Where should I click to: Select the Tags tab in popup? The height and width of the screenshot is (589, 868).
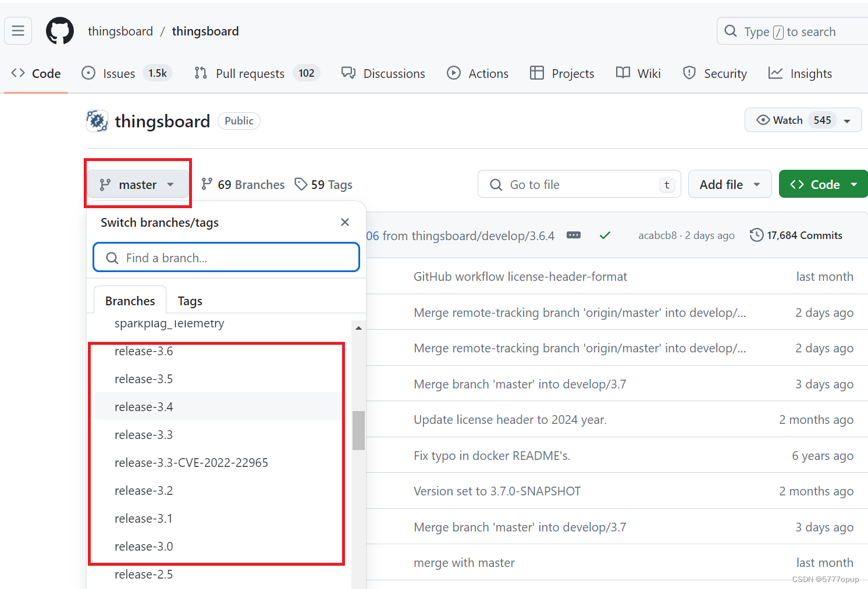(190, 301)
